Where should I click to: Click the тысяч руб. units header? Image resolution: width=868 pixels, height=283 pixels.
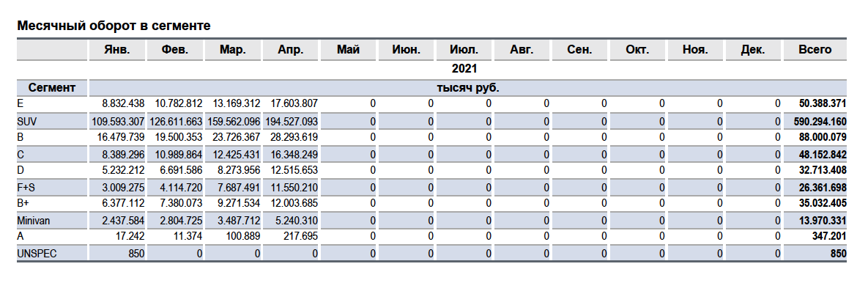[x=468, y=87]
